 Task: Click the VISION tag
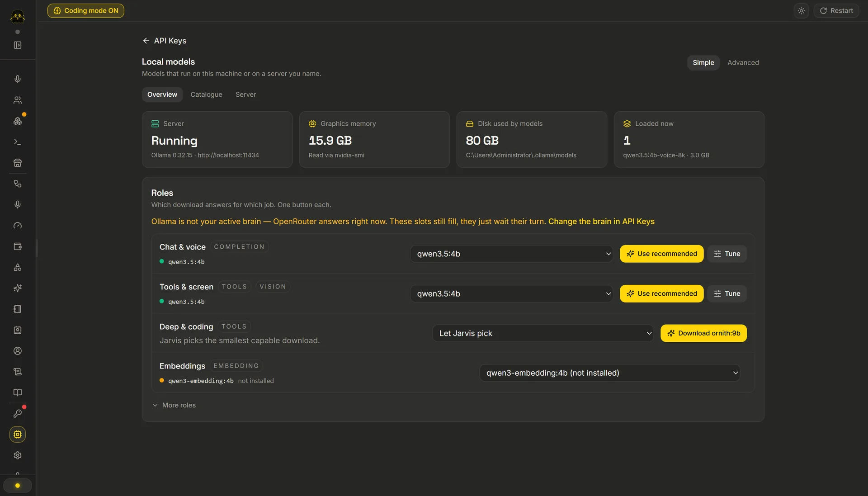click(273, 287)
